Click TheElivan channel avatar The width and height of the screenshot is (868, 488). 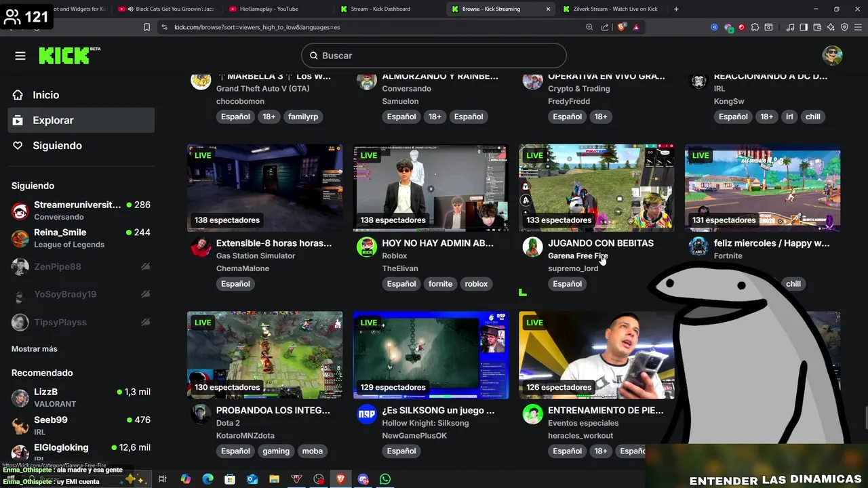[x=367, y=247]
